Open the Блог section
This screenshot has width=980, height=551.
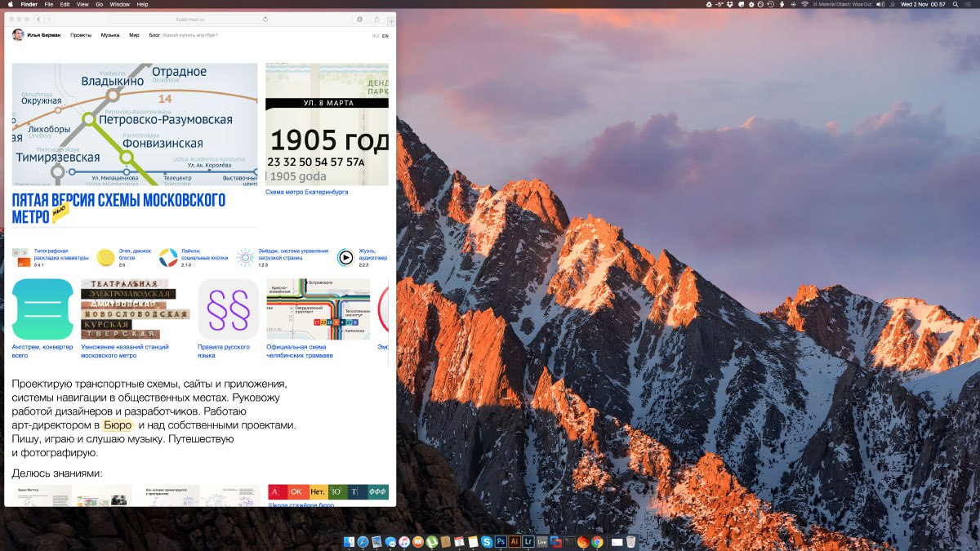[154, 35]
